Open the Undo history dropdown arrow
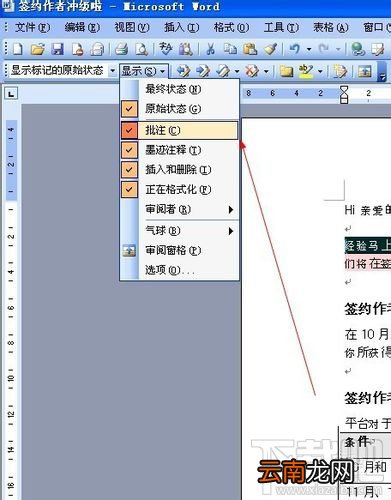 click(x=309, y=49)
